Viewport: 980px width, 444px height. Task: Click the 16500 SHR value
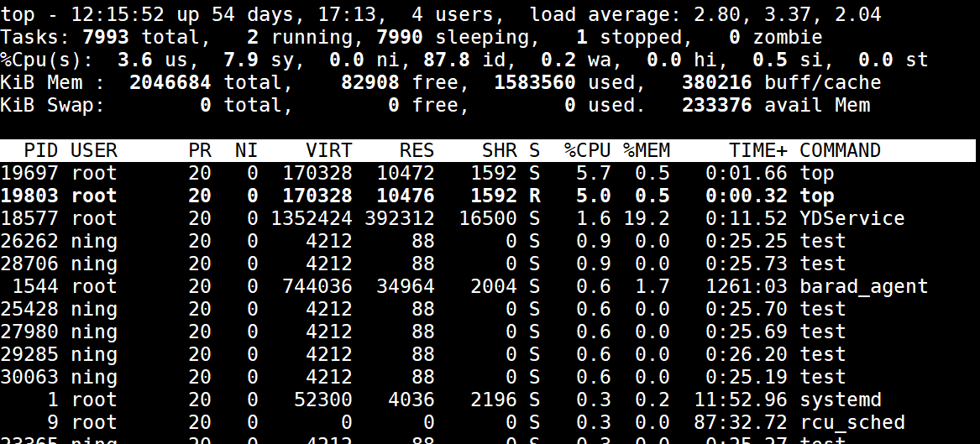click(x=488, y=218)
